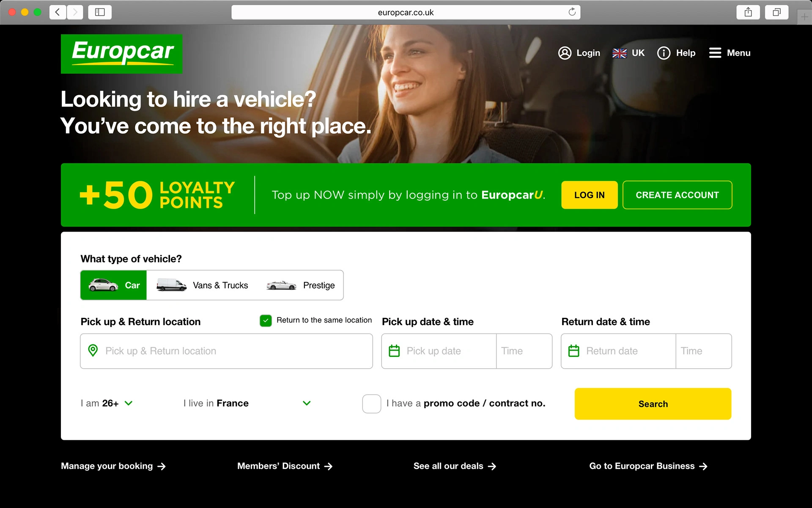812x508 pixels.
Task: Toggle Safari sidebar button
Action: pyautogui.click(x=100, y=12)
